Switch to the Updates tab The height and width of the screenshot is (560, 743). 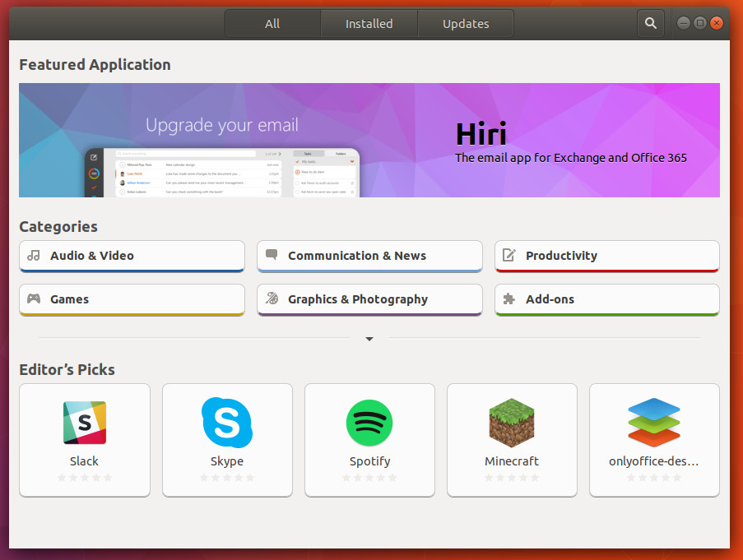click(x=466, y=24)
